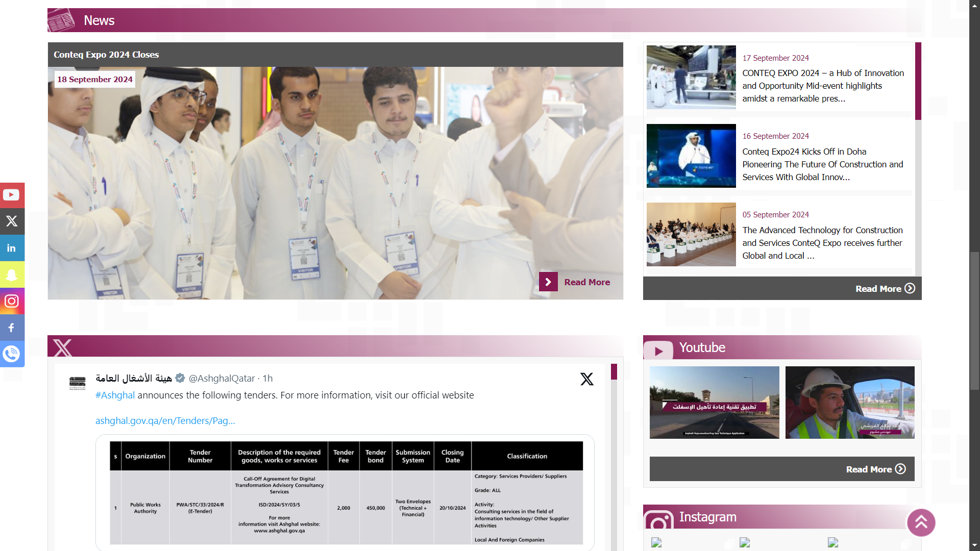
Task: Open the YouTube sidebar social icon
Action: click(x=12, y=195)
